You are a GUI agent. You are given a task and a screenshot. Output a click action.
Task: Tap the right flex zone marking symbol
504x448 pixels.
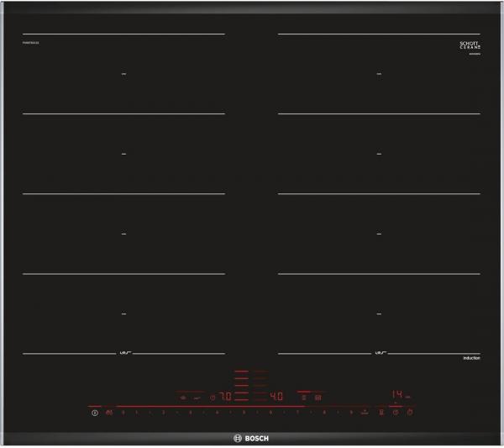click(381, 353)
